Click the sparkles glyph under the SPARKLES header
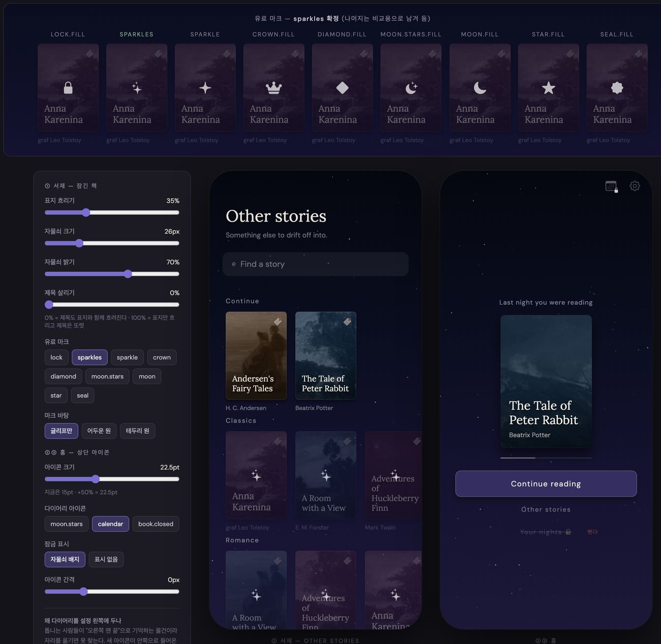The image size is (661, 644). point(136,88)
